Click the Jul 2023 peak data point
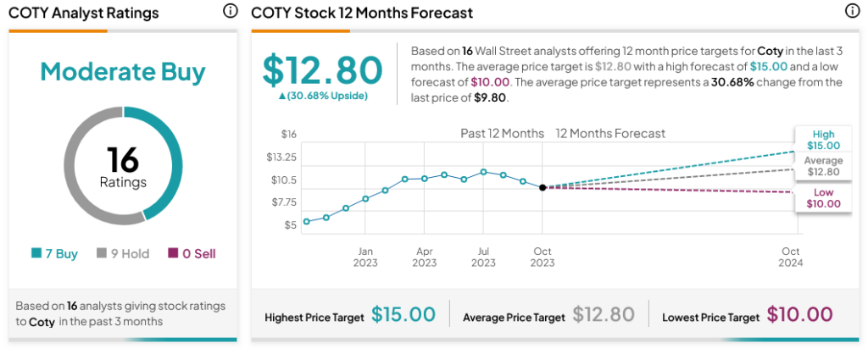Image resolution: width=868 pixels, height=354 pixels. [x=483, y=171]
